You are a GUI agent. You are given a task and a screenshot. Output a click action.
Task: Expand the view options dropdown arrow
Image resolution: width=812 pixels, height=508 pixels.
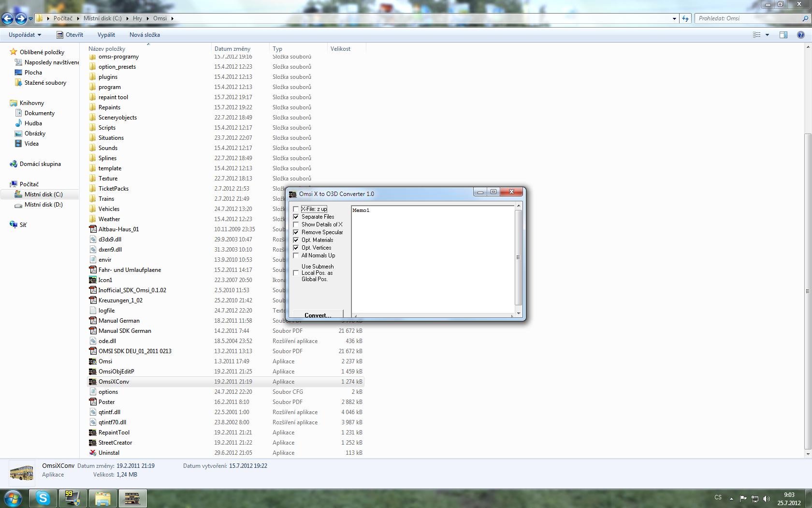767,35
